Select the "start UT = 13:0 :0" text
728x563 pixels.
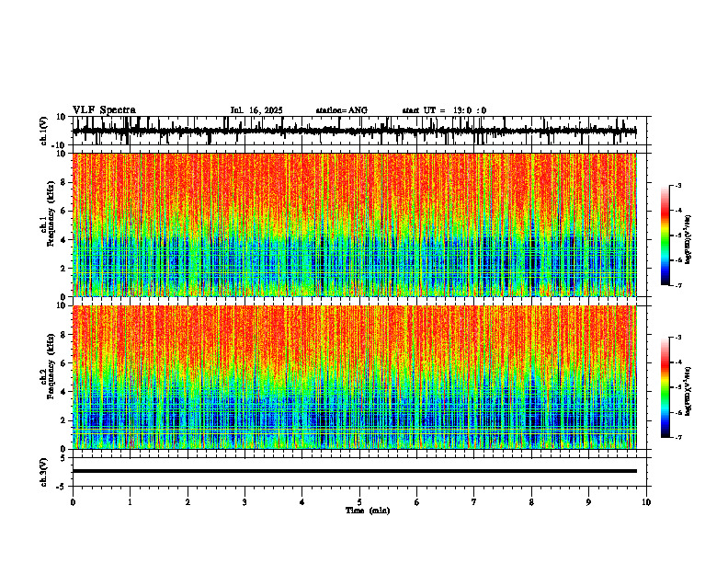click(444, 110)
